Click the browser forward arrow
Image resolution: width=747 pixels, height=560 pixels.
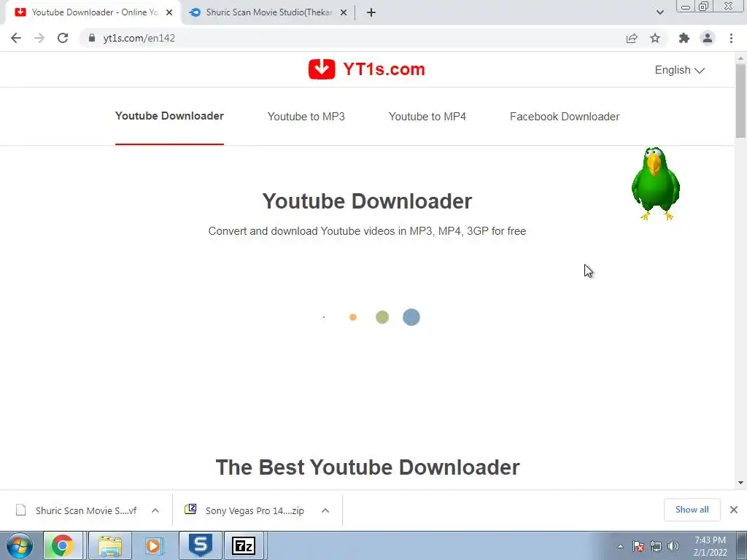pos(39,38)
